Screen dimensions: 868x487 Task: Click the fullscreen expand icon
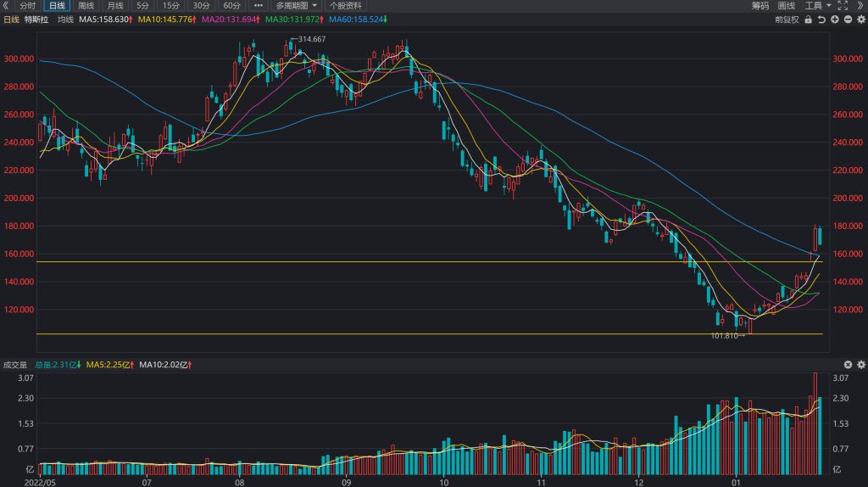click(843, 6)
